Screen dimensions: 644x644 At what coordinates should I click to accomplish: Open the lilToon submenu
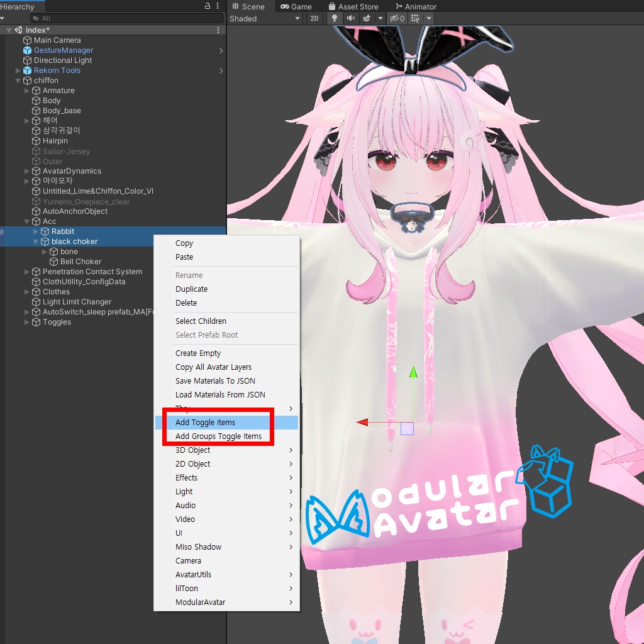226,589
